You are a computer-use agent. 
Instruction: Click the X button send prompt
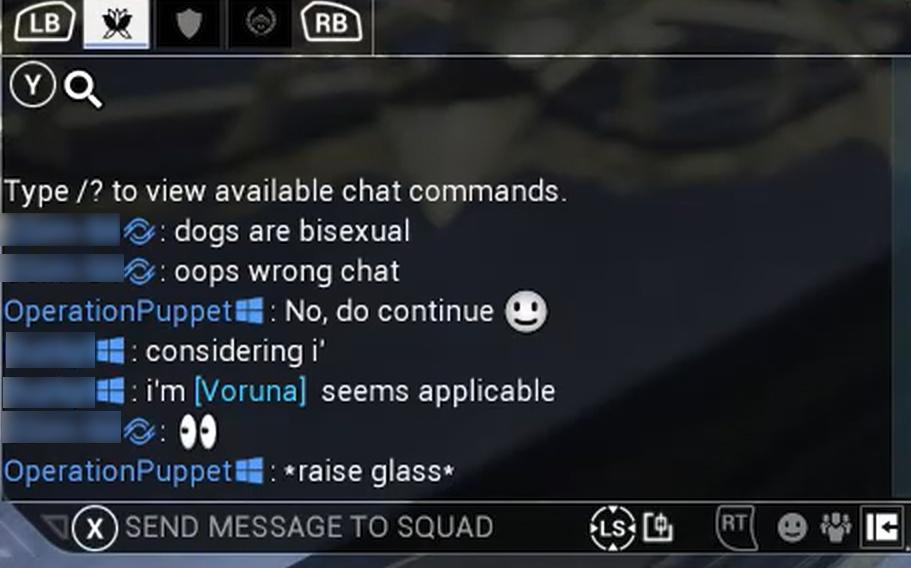(95, 528)
